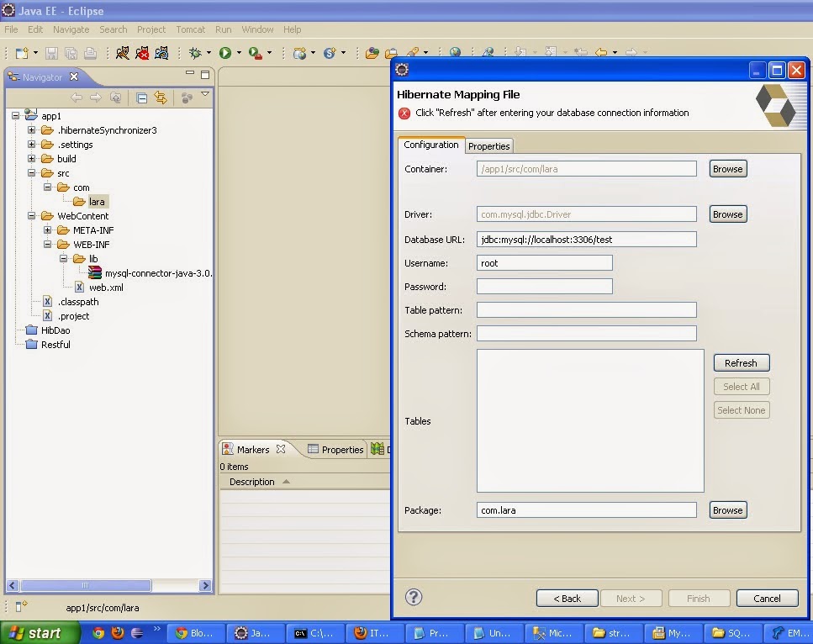Click the Navigator Up folder icon
The height and width of the screenshot is (644, 813).
click(x=116, y=98)
